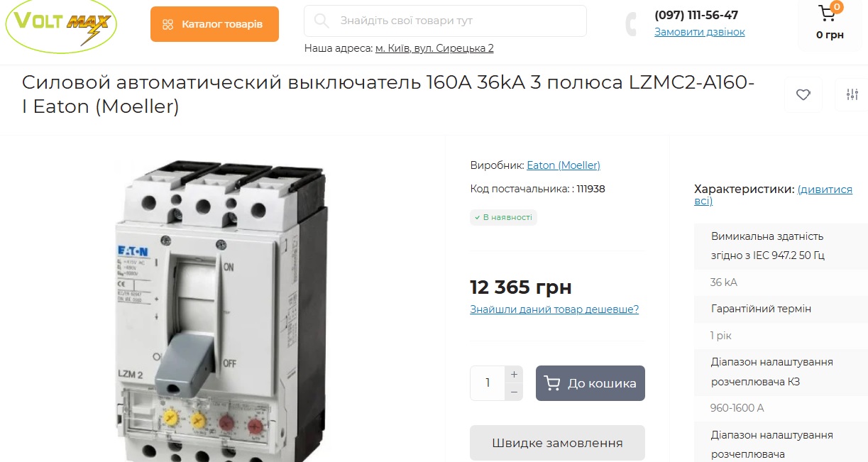Open the Eaton (Moeller) manufacturer link
Viewport: 868px width, 462px height.
(x=564, y=165)
